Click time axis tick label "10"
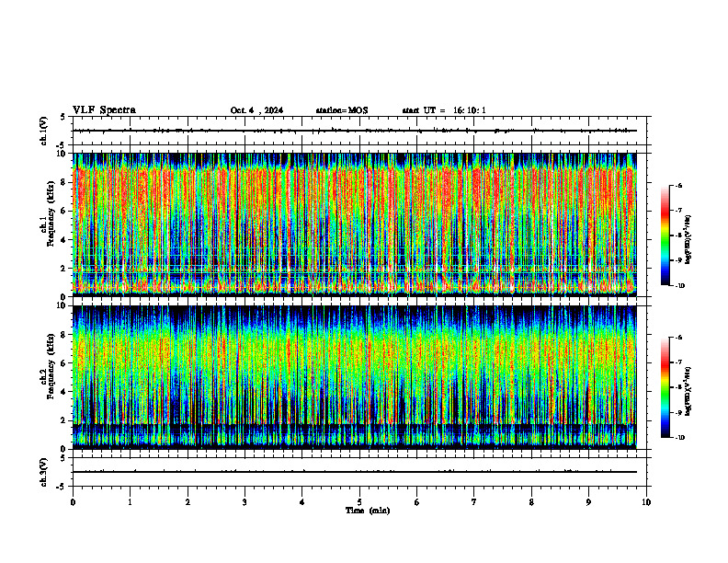Image resolution: width=728 pixels, height=563 pixels. click(x=646, y=502)
